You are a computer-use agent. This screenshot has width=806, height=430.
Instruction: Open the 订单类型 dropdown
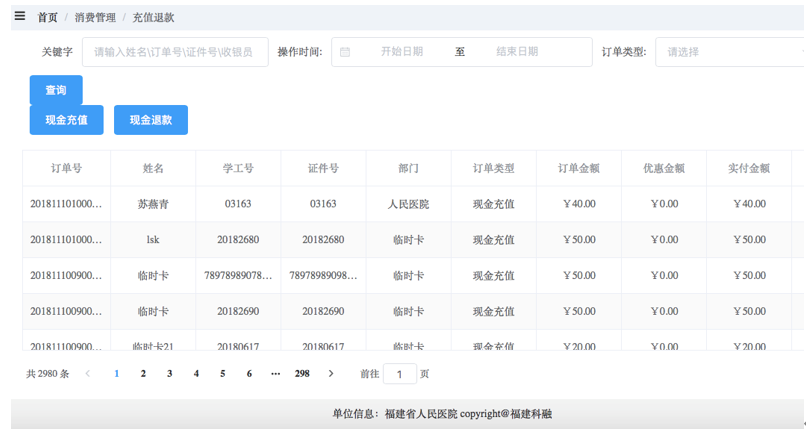(x=730, y=52)
